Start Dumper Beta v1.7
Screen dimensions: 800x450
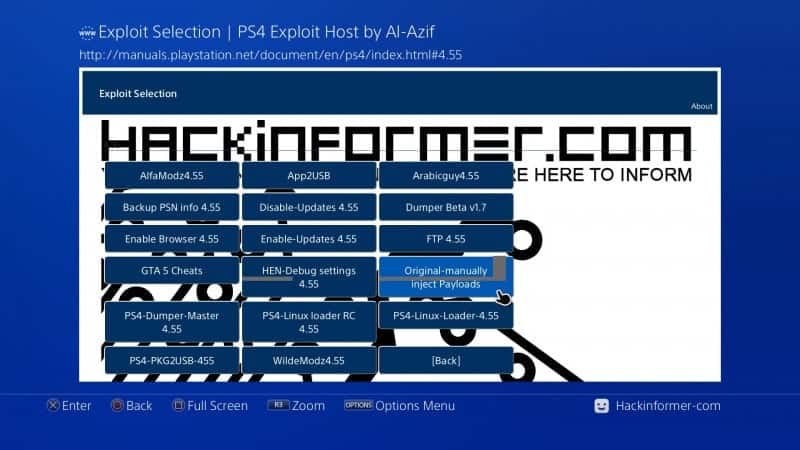click(446, 207)
